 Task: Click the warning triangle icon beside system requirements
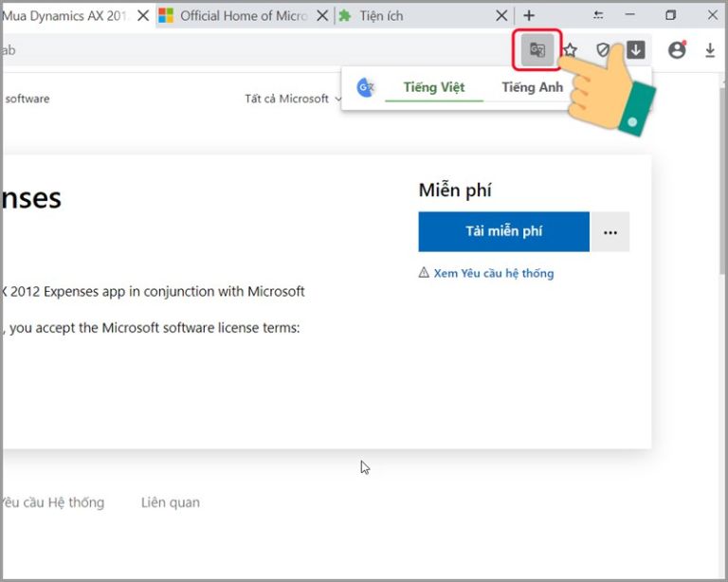pyautogui.click(x=424, y=272)
